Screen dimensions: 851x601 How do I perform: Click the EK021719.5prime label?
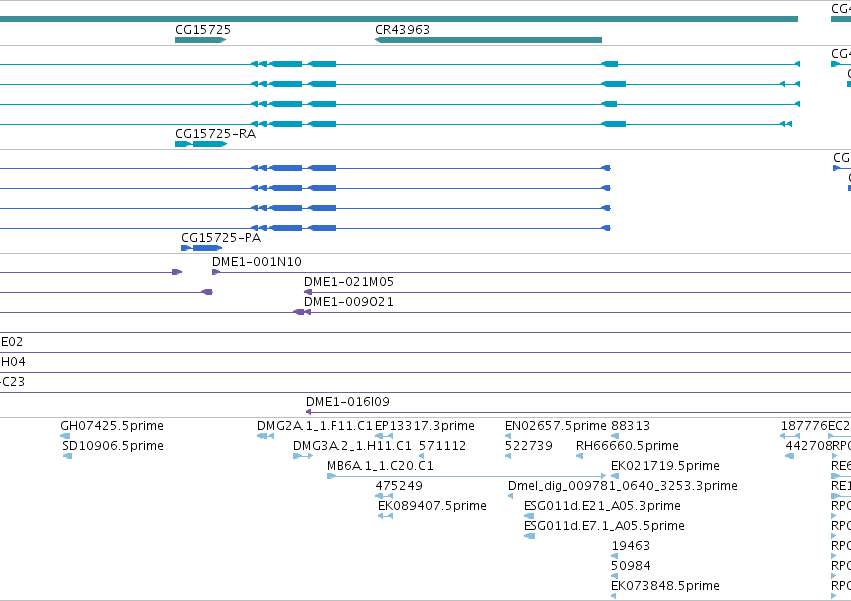[665, 466]
